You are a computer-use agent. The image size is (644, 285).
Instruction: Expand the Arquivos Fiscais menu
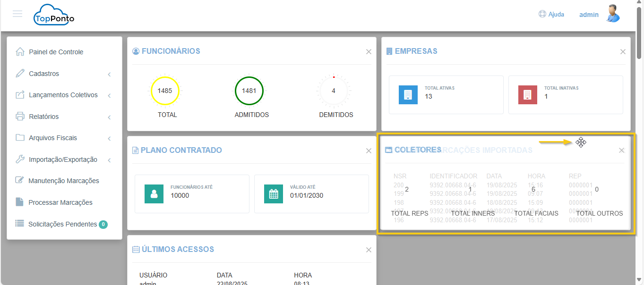point(53,138)
